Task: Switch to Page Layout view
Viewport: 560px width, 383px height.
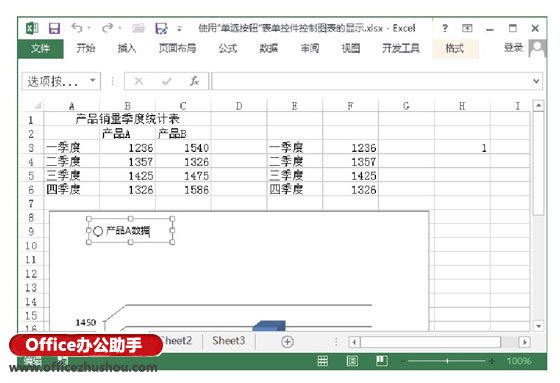Action: point(352,361)
